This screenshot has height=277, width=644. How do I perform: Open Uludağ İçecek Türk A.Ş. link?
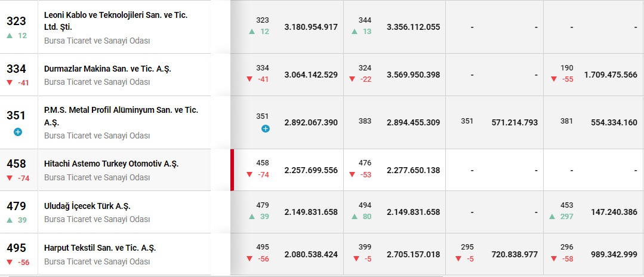point(87,206)
